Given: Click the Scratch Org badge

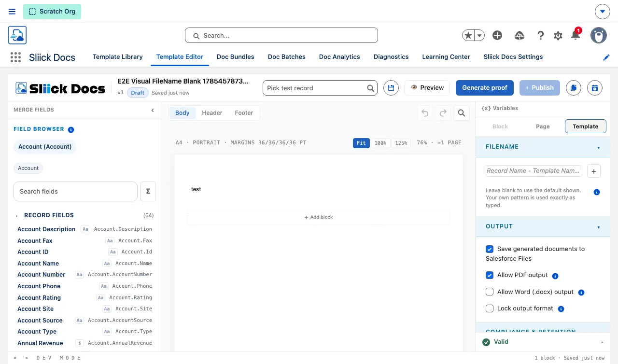Looking at the screenshot, I should tap(52, 12).
